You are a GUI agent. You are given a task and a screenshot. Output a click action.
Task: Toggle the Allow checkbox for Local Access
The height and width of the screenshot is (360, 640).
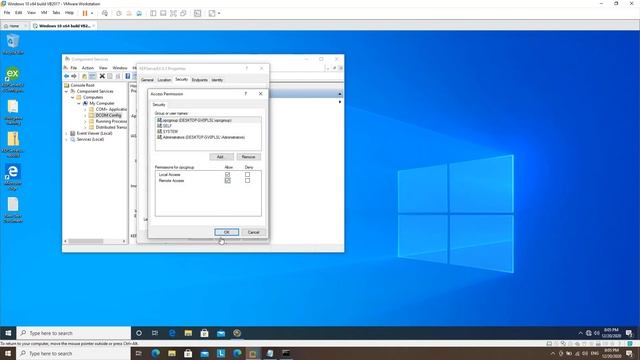coord(227,175)
